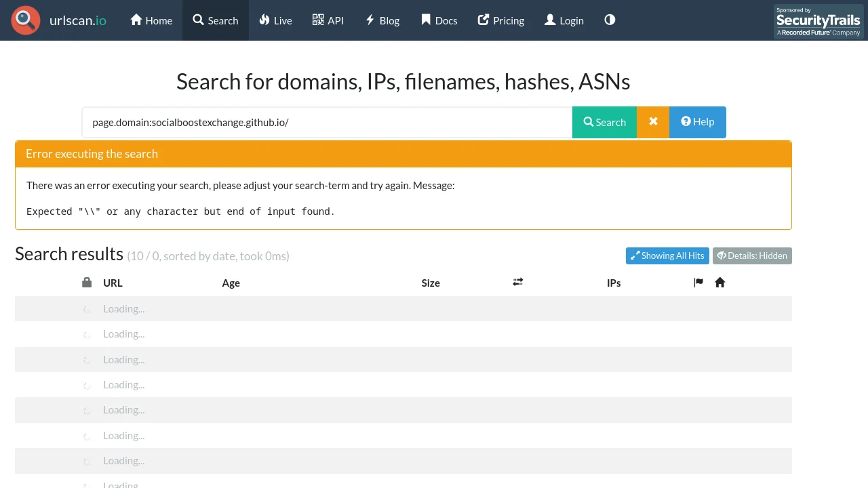Click the IPs column header
This screenshot has width=868, height=488.
point(614,283)
